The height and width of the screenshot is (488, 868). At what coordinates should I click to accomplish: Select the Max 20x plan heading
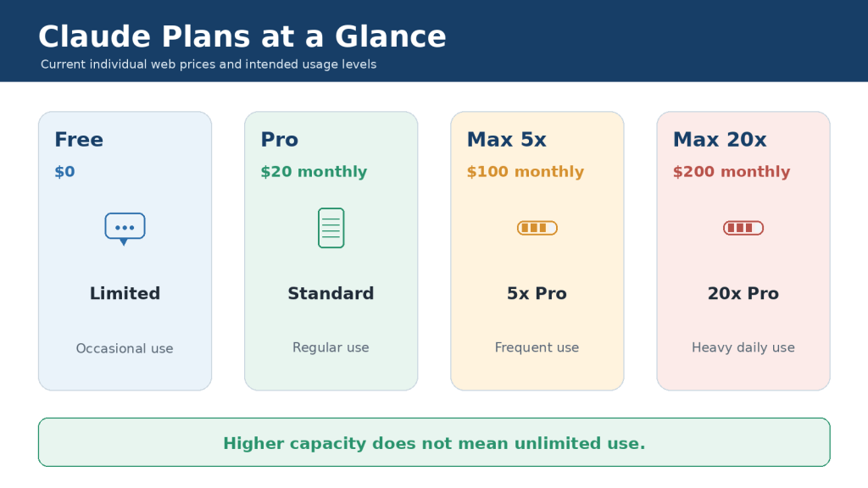coord(720,140)
